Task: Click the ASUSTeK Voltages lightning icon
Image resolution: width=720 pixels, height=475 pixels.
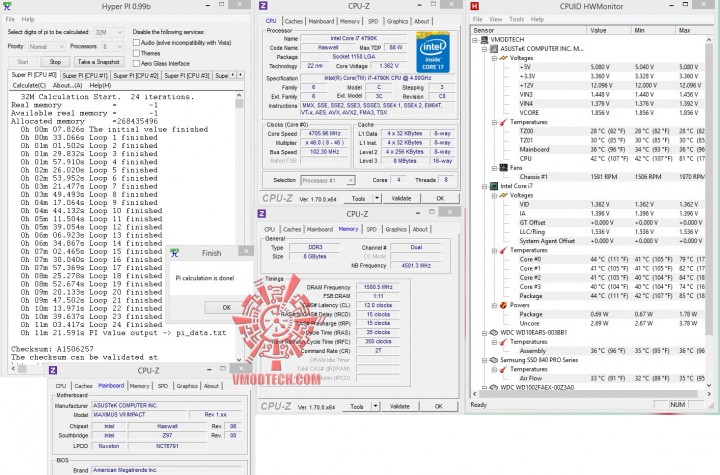Action: point(503,58)
